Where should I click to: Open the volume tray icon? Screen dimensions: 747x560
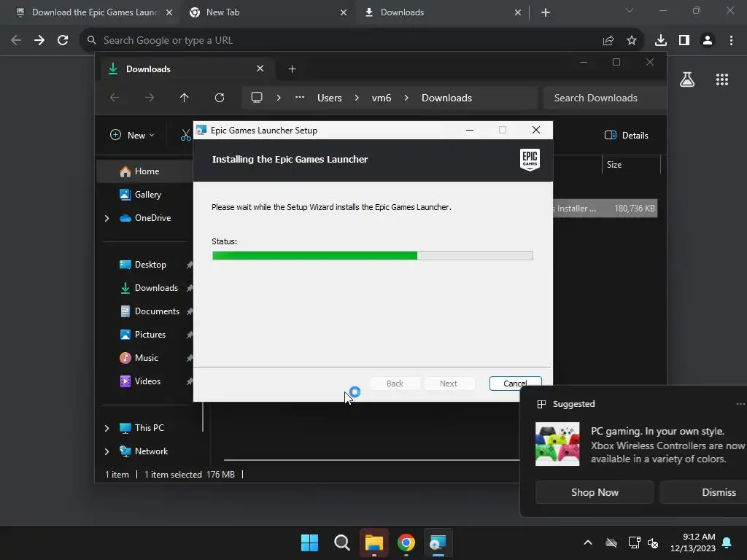coord(653,542)
